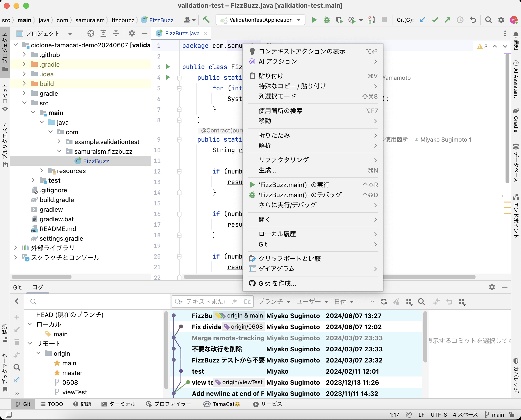Viewport: 521px width, 420px height.
Task: Open the Gradle tool window
Action: (516, 121)
